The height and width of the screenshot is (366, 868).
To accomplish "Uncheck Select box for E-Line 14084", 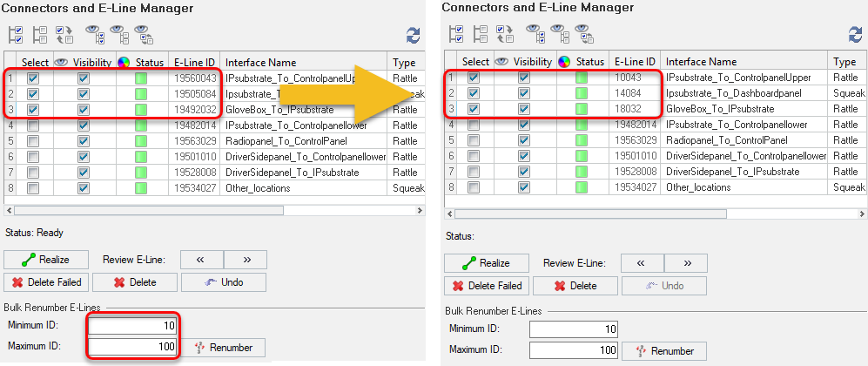I will 474,93.
